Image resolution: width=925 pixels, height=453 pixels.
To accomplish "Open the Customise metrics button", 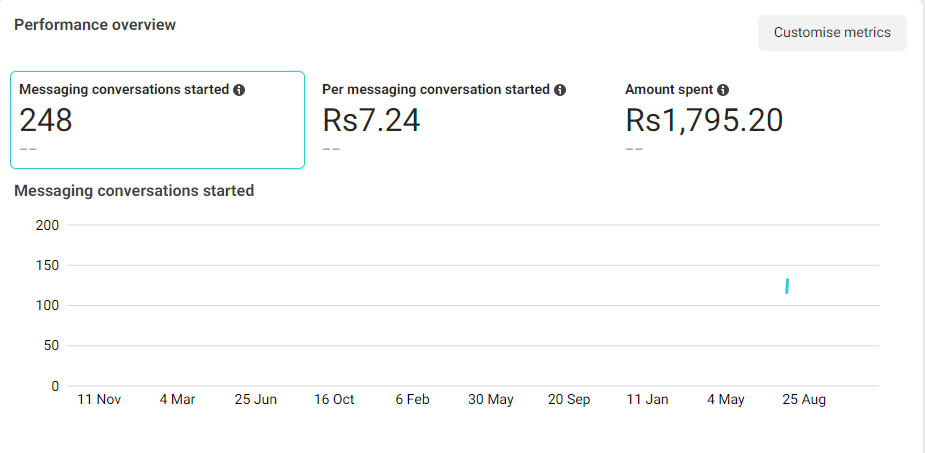I will point(832,32).
